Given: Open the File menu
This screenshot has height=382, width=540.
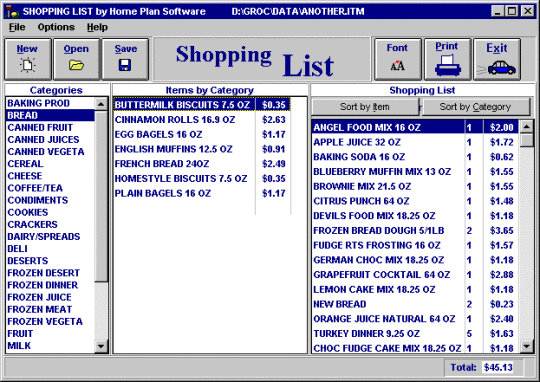Looking at the screenshot, I should point(17,27).
